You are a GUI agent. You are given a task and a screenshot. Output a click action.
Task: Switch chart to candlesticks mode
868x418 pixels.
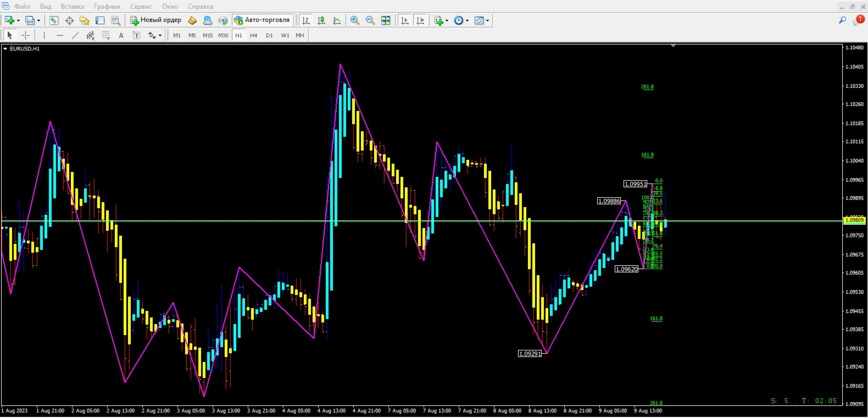tap(321, 20)
